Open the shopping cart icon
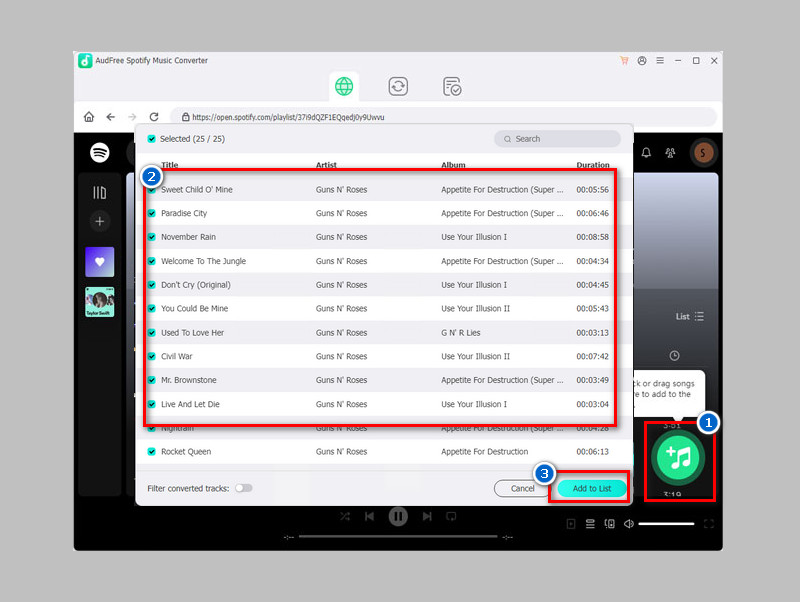The height and width of the screenshot is (602, 800). click(624, 60)
